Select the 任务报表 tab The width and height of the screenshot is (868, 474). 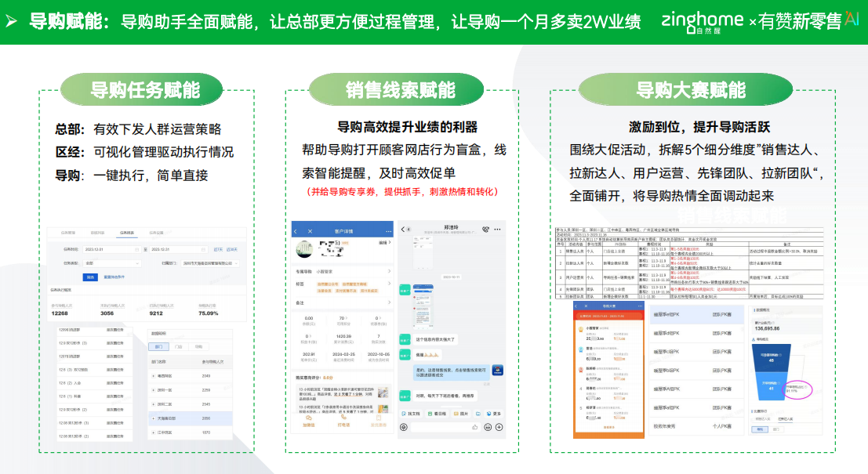click(127, 233)
